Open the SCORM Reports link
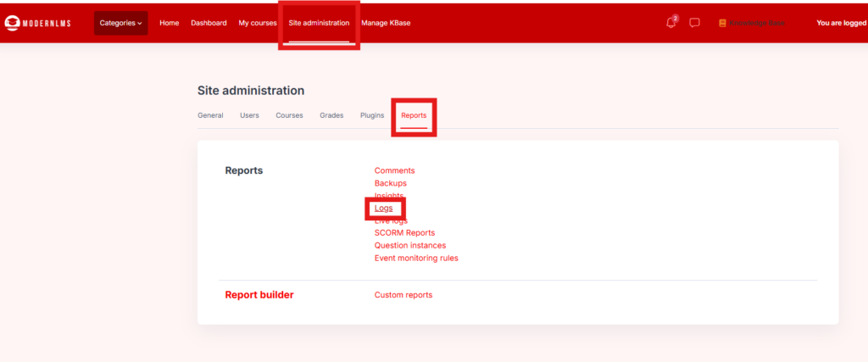The width and height of the screenshot is (868, 362). (x=404, y=233)
